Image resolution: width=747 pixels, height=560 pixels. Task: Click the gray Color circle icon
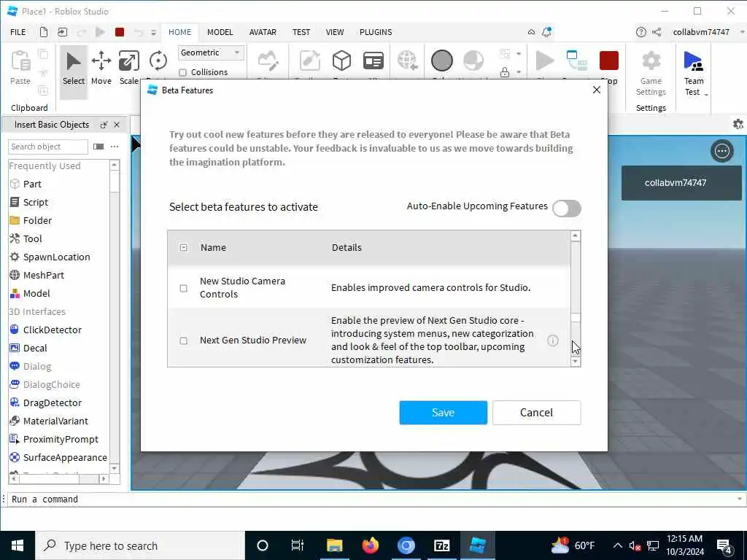[441, 61]
